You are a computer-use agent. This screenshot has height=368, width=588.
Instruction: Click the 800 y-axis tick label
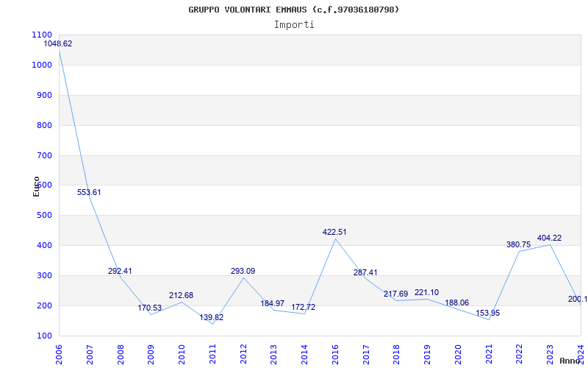[x=44, y=125]
